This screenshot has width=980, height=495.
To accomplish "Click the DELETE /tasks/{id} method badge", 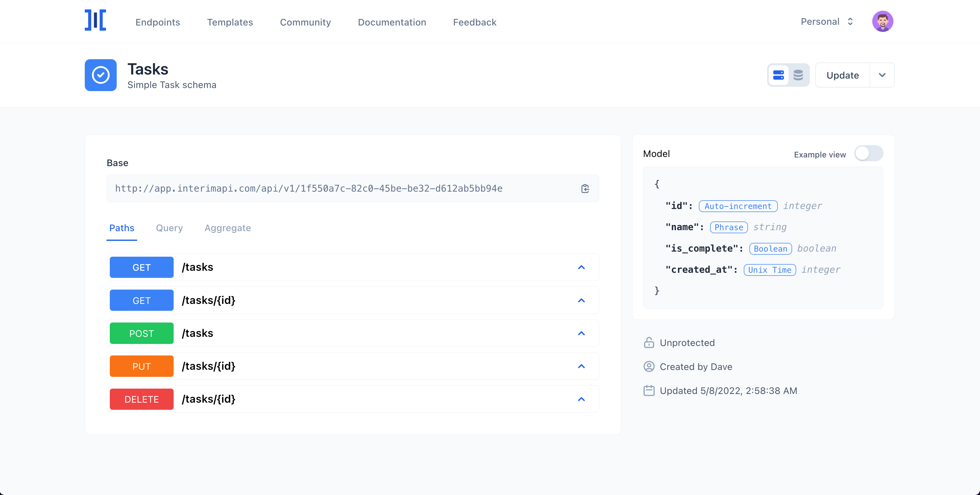I will 141,399.
